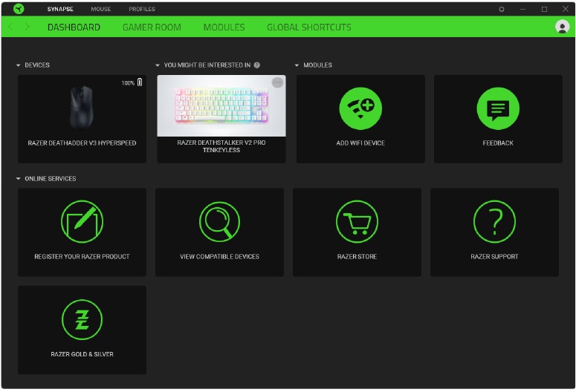Collapse the Modules section arrow

pos(297,65)
